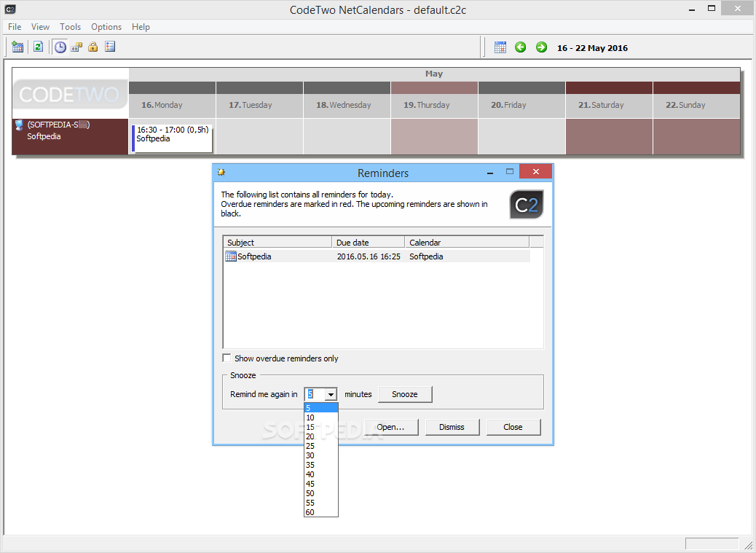Click the golden padlock toolbar icon
The width and height of the screenshot is (756, 553).
click(93, 47)
